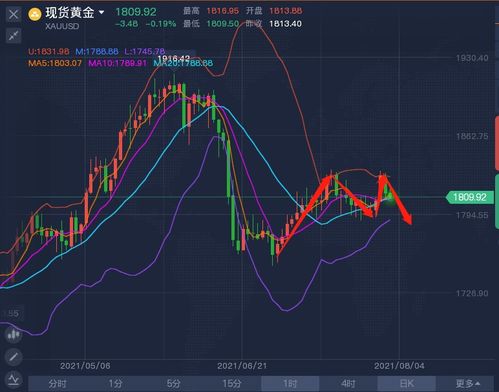
Task: Click the volume bars indicator icon
Action: click(x=14, y=334)
